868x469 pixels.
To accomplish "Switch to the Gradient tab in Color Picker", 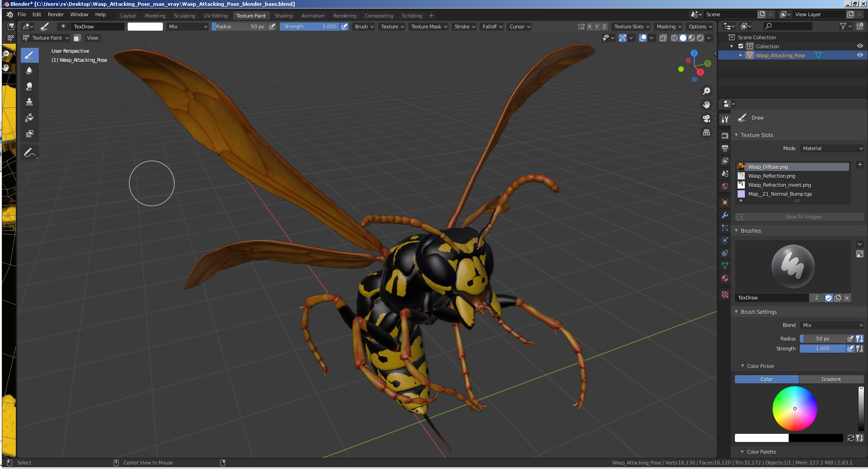I will click(x=831, y=379).
